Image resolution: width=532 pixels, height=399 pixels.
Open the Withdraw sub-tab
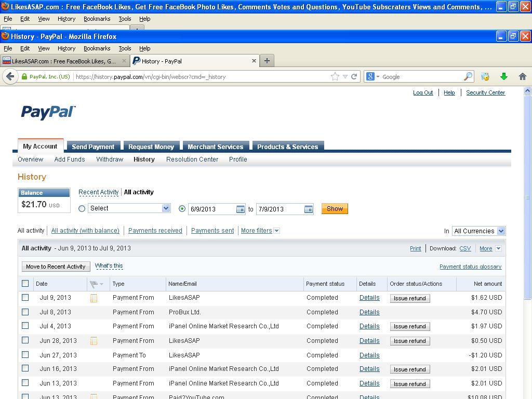pyautogui.click(x=110, y=159)
